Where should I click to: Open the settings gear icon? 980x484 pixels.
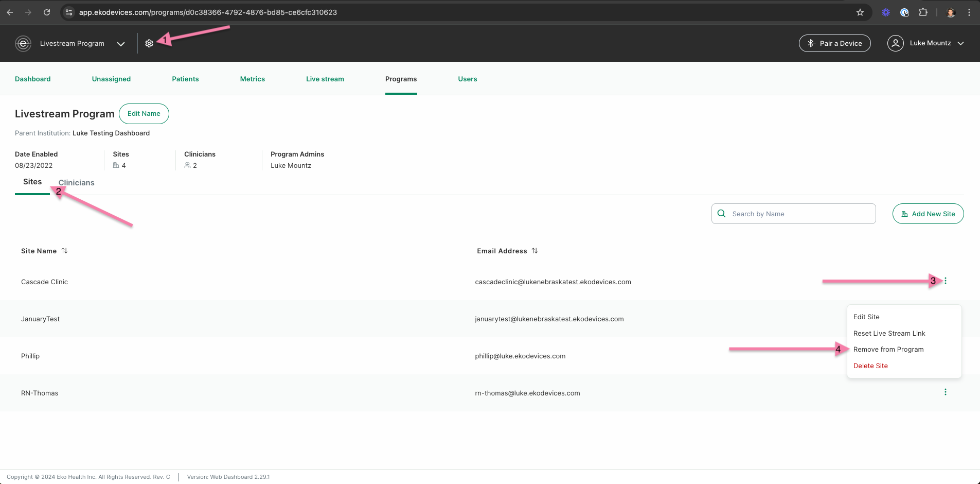(x=149, y=44)
